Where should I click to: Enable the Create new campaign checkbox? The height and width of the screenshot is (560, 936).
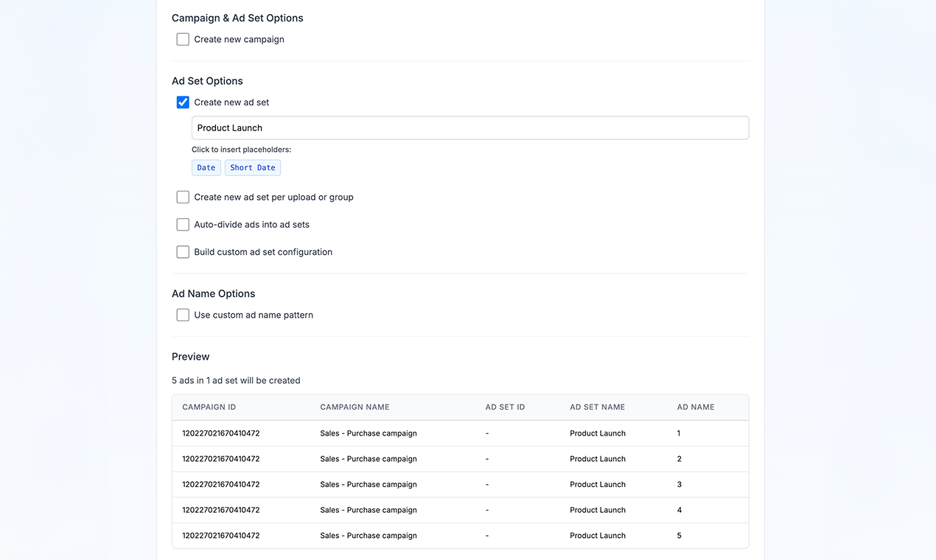click(x=182, y=39)
